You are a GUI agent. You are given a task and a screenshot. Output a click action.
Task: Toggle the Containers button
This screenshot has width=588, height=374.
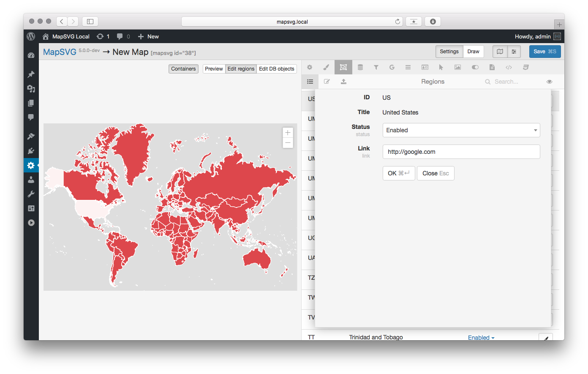(183, 69)
